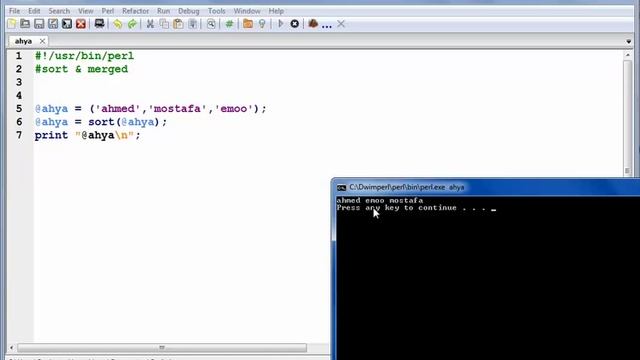The width and height of the screenshot is (640, 360).
Task: Click the gray X icon ending the toolbar
Action: [341, 24]
